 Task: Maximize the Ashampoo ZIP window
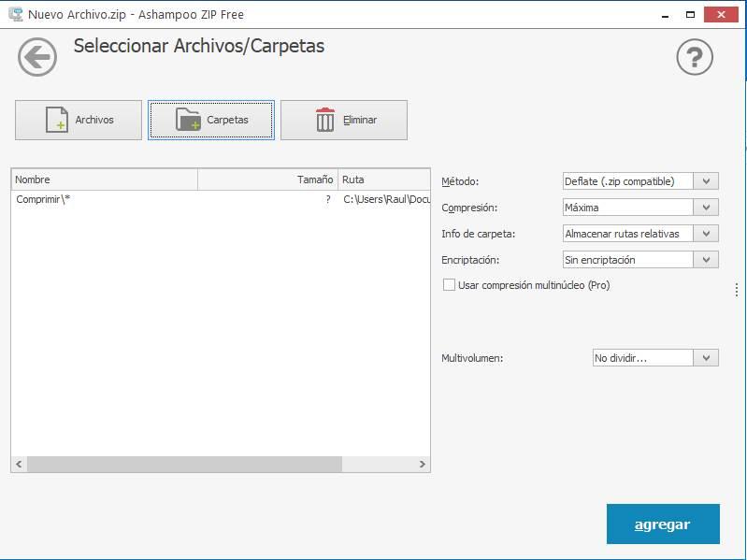click(x=690, y=15)
